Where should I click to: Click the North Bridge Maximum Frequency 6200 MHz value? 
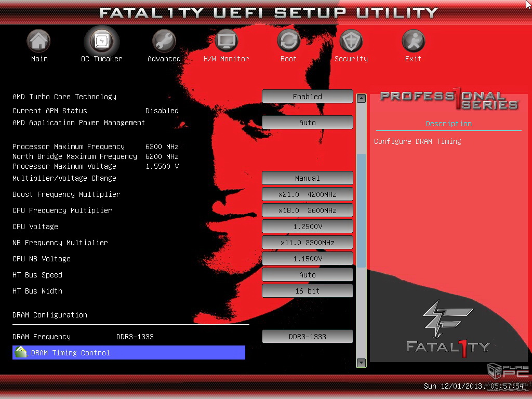(x=162, y=156)
